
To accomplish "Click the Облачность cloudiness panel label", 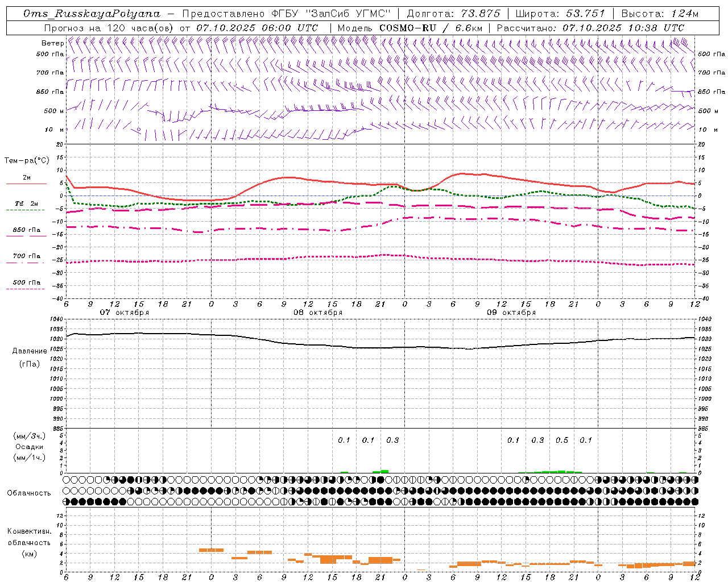I will 29,493.
